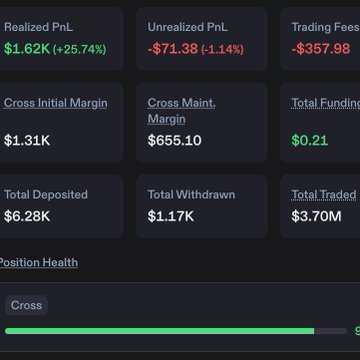Select the Cross margin tag
Screen dimensions: 360x360
(x=26, y=305)
